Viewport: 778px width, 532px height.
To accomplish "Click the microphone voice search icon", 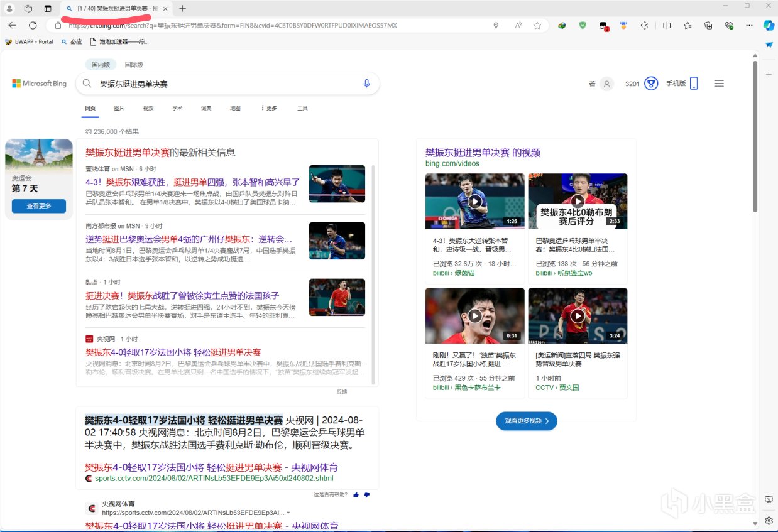I will [367, 84].
